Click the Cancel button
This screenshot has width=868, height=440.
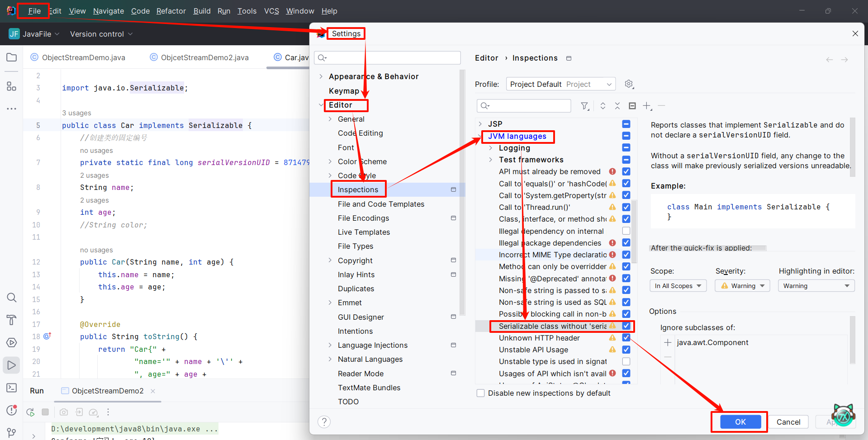[788, 422]
